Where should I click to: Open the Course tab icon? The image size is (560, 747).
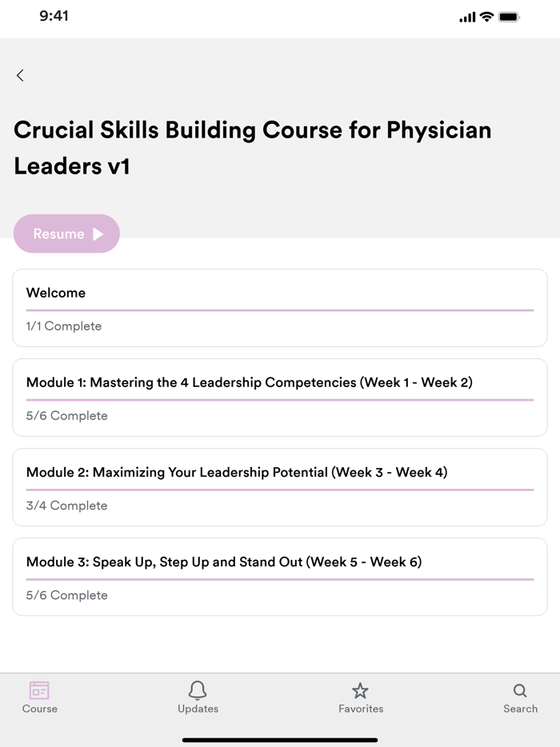tap(39, 691)
